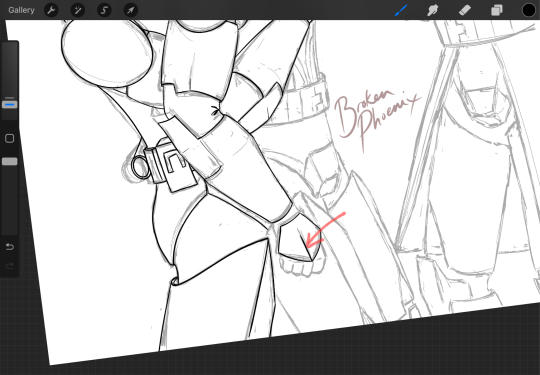Click the brush opacity slider handle

[10, 162]
